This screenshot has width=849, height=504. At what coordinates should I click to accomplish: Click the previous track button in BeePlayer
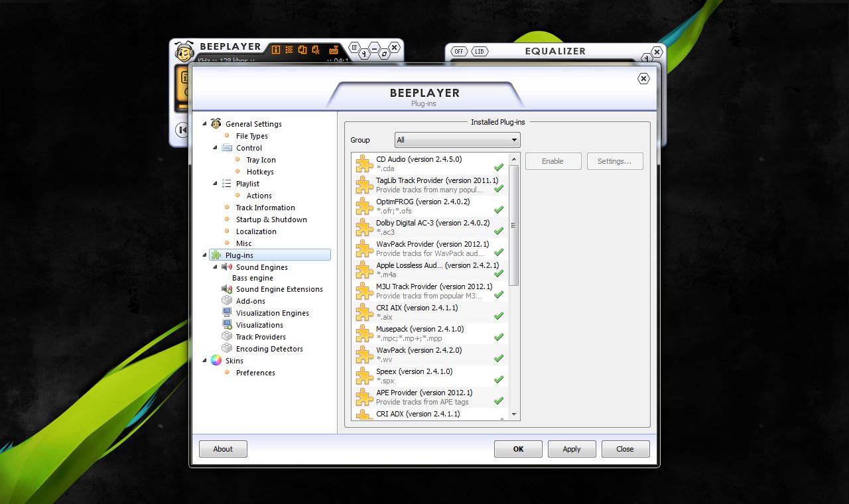click(x=182, y=129)
